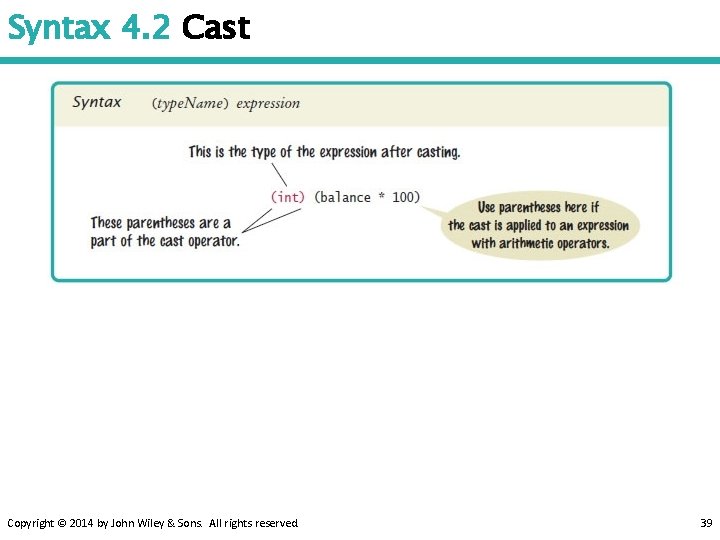Screen dimensions: 720x540
Task: Click the '(typeName)' syntax text
Action: click(190, 103)
